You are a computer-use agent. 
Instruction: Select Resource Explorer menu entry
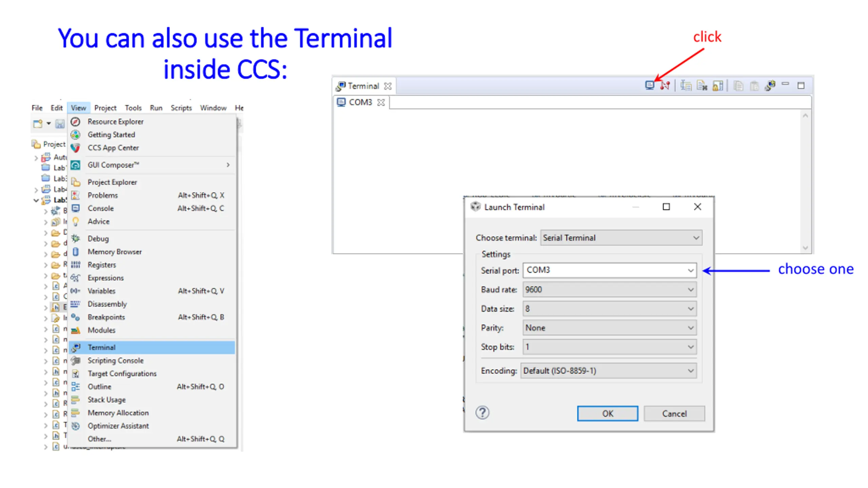tap(152, 122)
